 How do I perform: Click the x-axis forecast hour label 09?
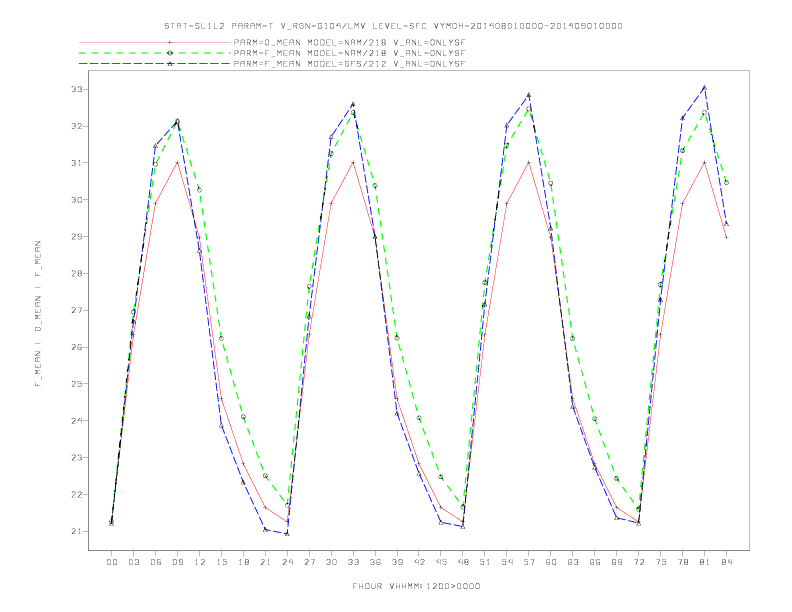point(177,562)
